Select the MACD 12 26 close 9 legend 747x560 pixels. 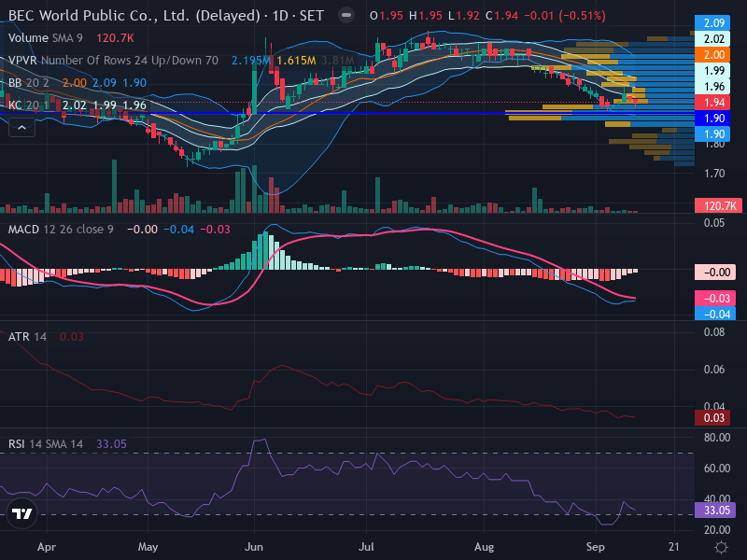pyautogui.click(x=61, y=230)
